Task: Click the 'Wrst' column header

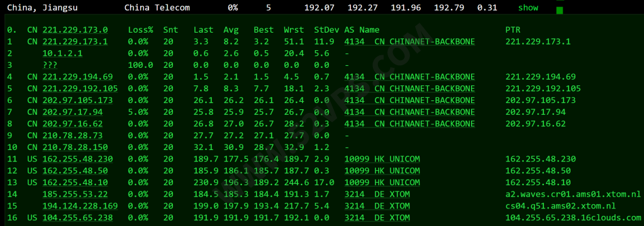Action: [294, 30]
